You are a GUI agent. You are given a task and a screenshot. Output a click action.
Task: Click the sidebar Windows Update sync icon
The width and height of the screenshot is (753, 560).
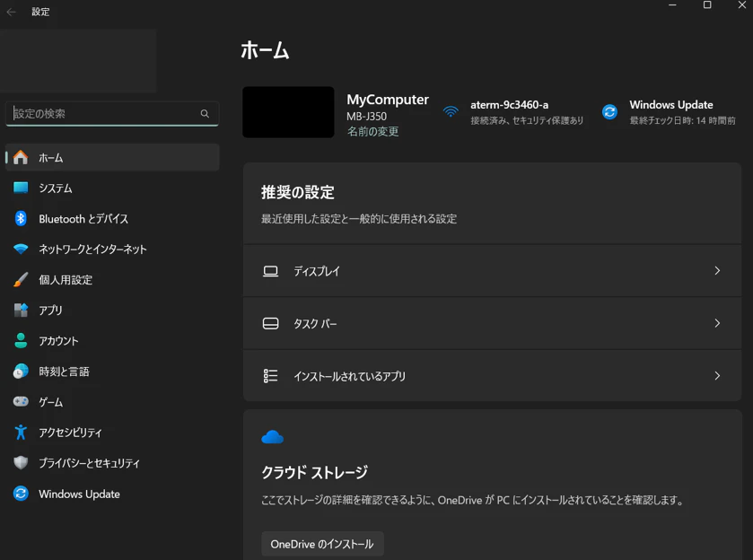pos(20,494)
